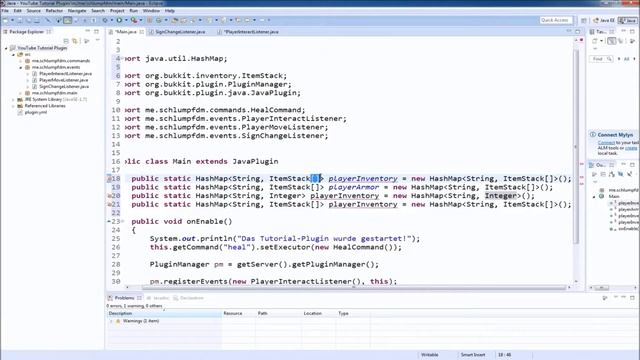The height and width of the screenshot is (360, 640).
Task: Click the New file toolbar icon
Action: [6, 20]
